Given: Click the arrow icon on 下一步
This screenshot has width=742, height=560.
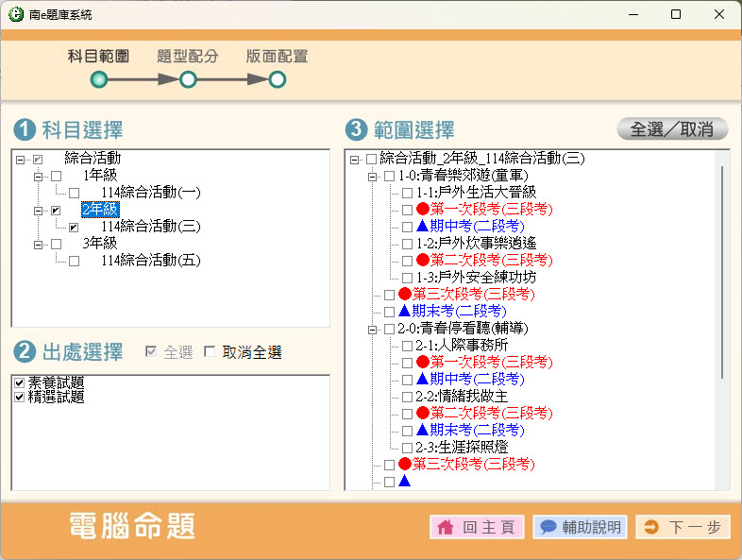Looking at the screenshot, I should point(651,528).
